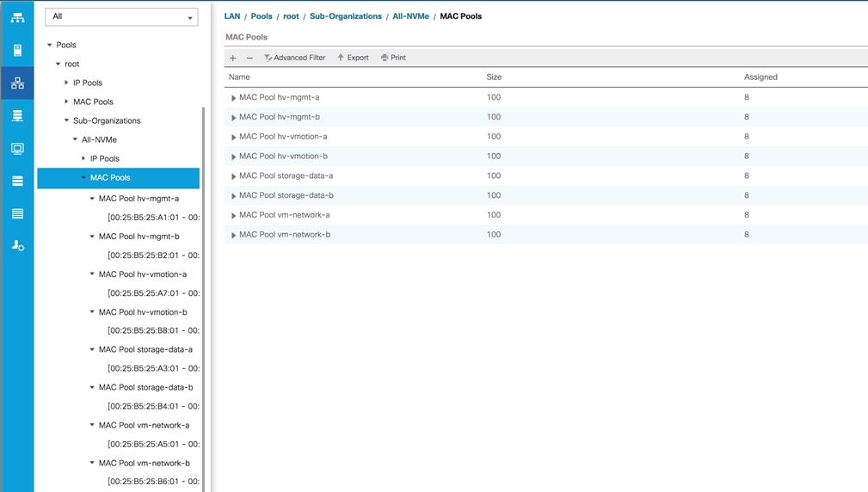
Task: Collapse the Pools tree node
Action: point(49,45)
